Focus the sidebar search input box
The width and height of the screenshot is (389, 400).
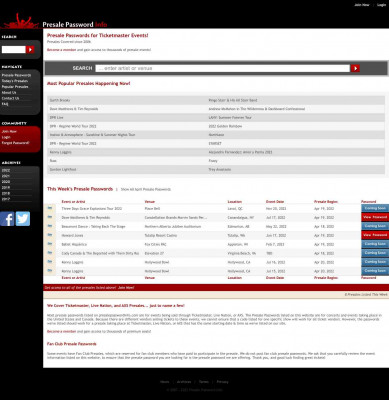pyautogui.click(x=14, y=50)
